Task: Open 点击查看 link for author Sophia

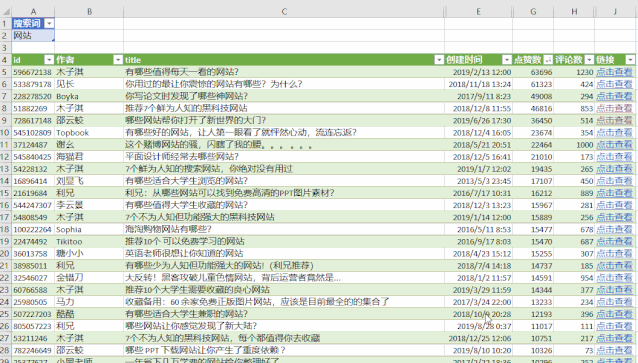Action: coord(614,230)
